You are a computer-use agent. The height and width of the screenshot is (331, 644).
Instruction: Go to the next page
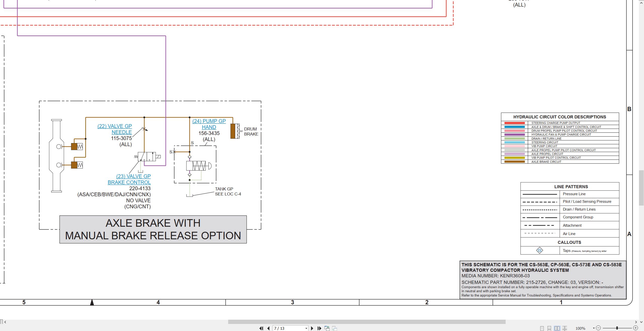[x=312, y=328]
